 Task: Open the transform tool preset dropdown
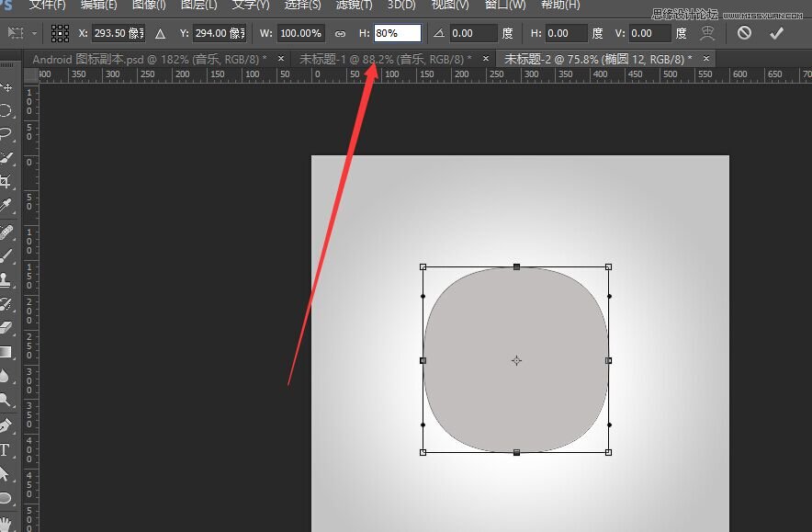[21, 33]
